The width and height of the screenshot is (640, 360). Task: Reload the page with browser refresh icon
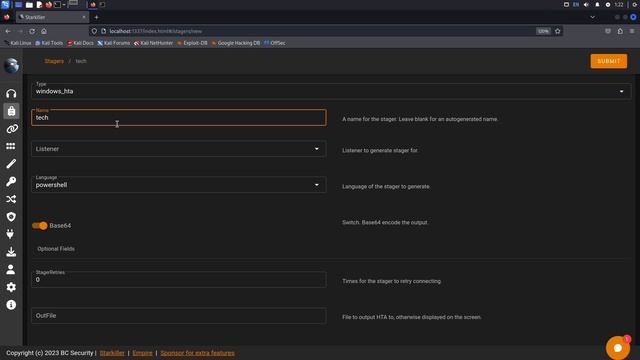coord(32,31)
